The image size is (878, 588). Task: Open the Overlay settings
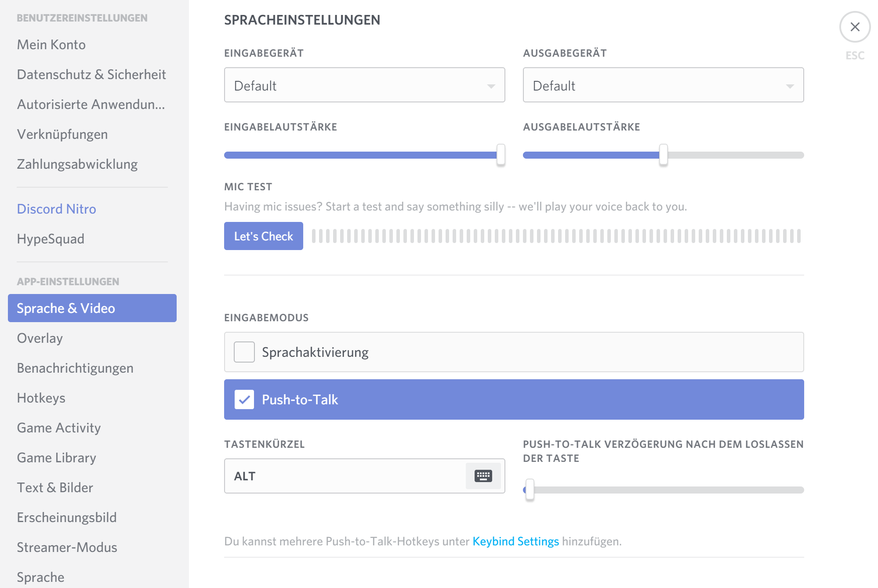pos(40,338)
